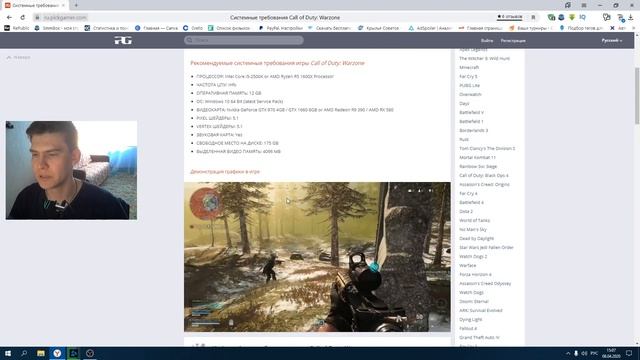Image resolution: width=640 pixels, height=360 pixels.
Task: Open the Watch Dogs 2 link
Action: (x=473, y=256)
